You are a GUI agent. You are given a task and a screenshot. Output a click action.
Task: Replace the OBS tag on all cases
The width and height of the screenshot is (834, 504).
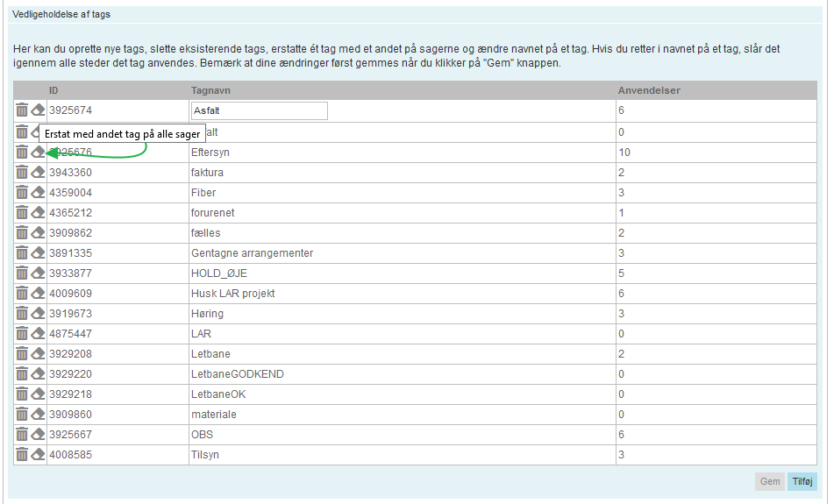pyautogui.click(x=38, y=434)
